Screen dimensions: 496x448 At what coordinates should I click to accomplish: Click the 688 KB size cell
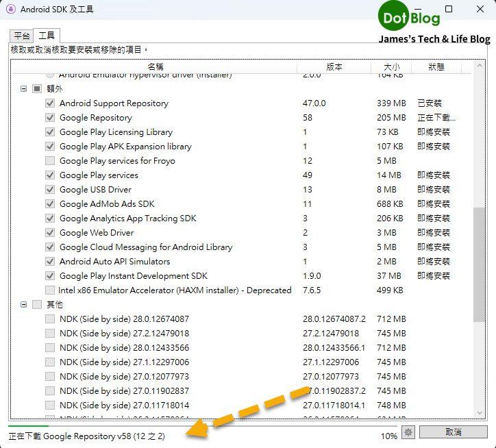click(390, 203)
